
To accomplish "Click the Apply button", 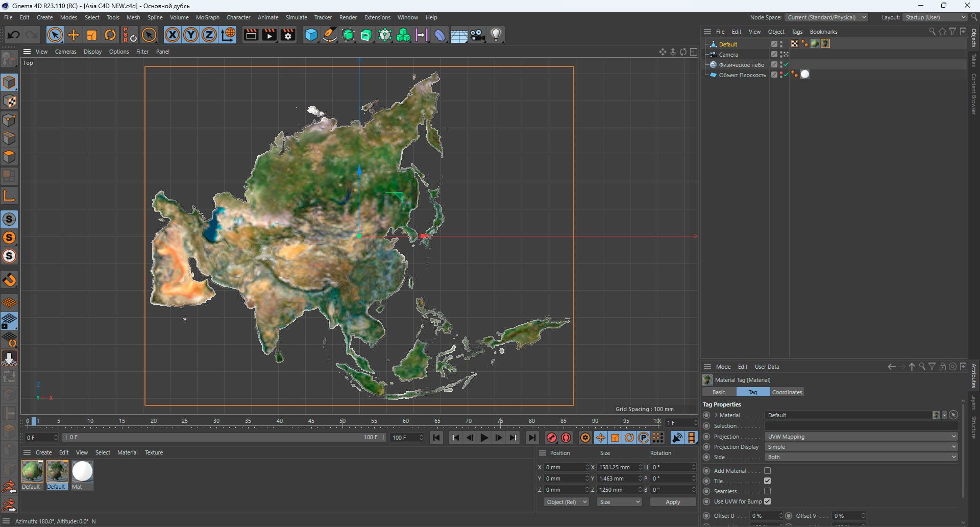I will 673,502.
